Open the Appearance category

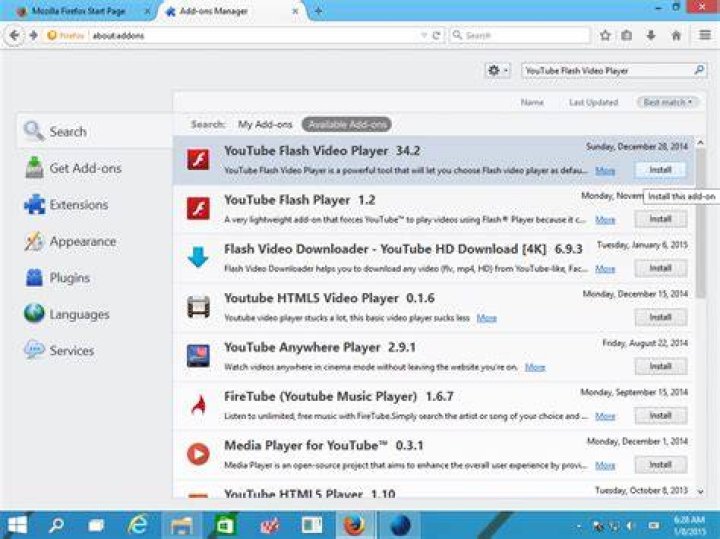70,241
